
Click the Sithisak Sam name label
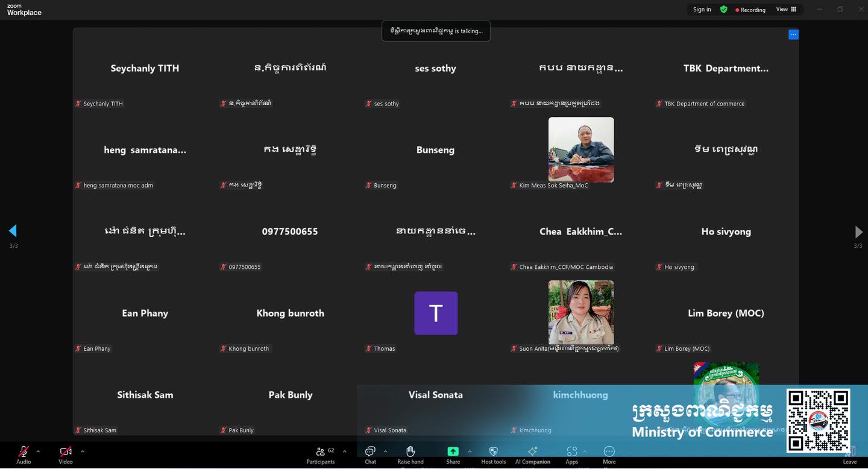(x=100, y=430)
